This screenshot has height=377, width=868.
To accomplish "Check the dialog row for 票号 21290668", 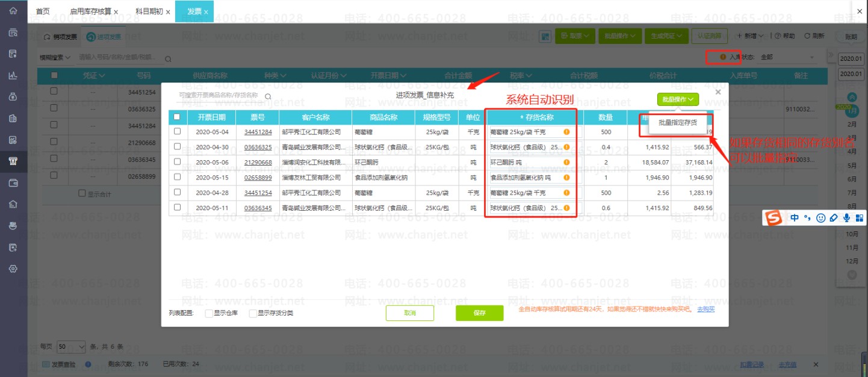I will pos(176,163).
